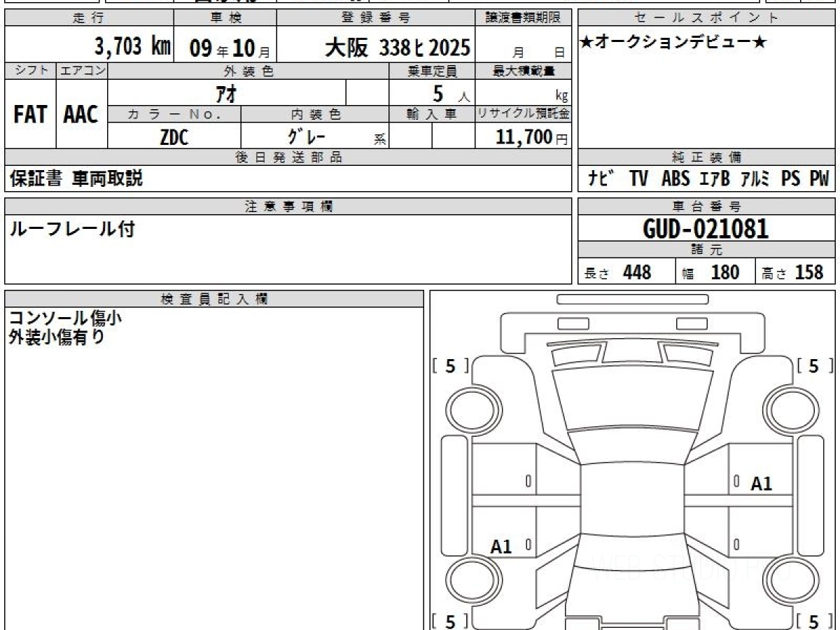This screenshot has height=630, width=840.
Task: Click the upper-left tire rating [5]
Action: (x=450, y=365)
